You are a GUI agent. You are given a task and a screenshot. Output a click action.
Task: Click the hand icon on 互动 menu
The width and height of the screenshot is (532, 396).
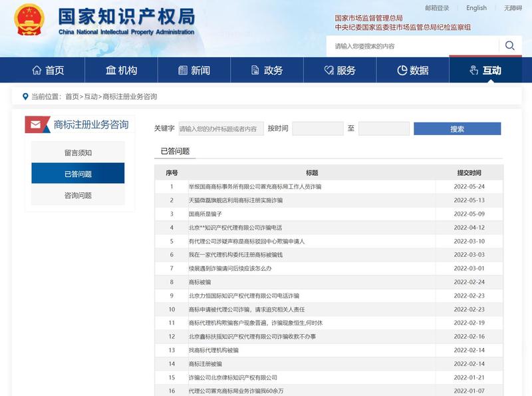tap(474, 69)
